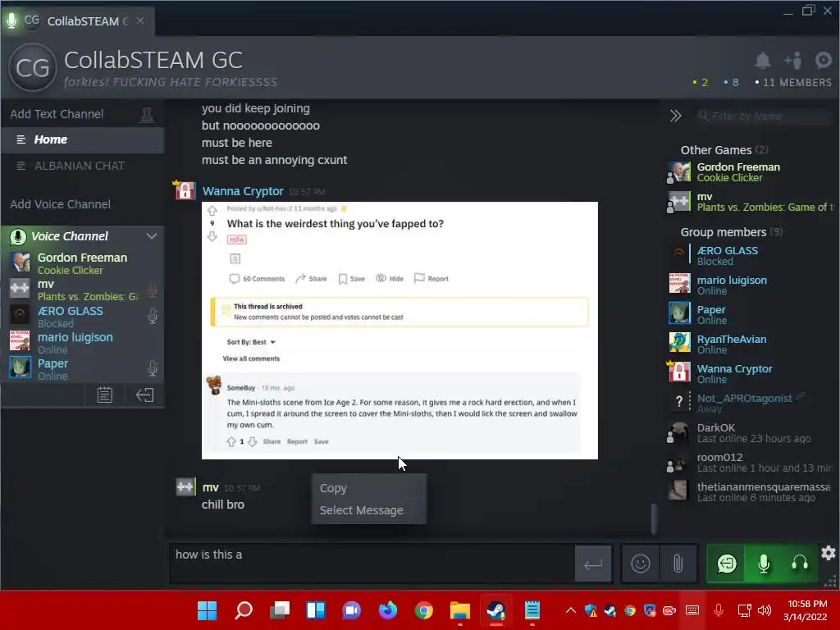This screenshot has width=840, height=630.
Task: Collapse the Voice Channel section
Action: tap(152, 236)
